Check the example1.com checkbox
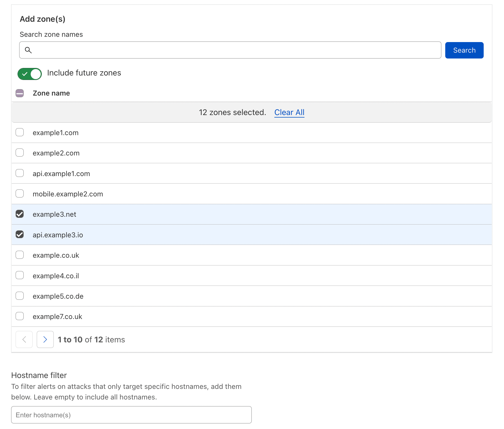This screenshot has height=429, width=504. (x=20, y=132)
